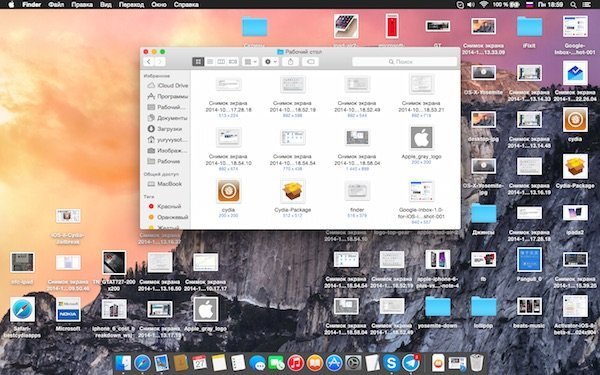Select Снимок экрана 17.28.18 in Finder window

(228, 84)
